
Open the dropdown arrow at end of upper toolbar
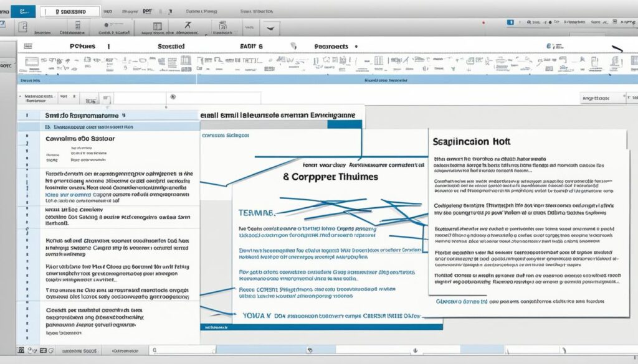[270, 27]
